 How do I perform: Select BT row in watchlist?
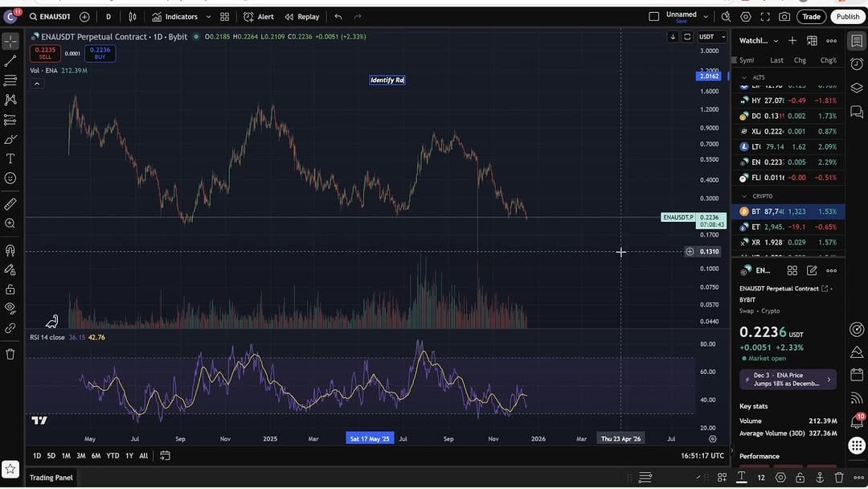(788, 212)
